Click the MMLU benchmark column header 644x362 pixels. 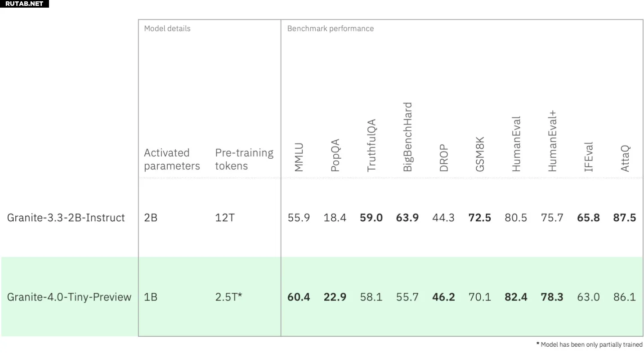(299, 157)
